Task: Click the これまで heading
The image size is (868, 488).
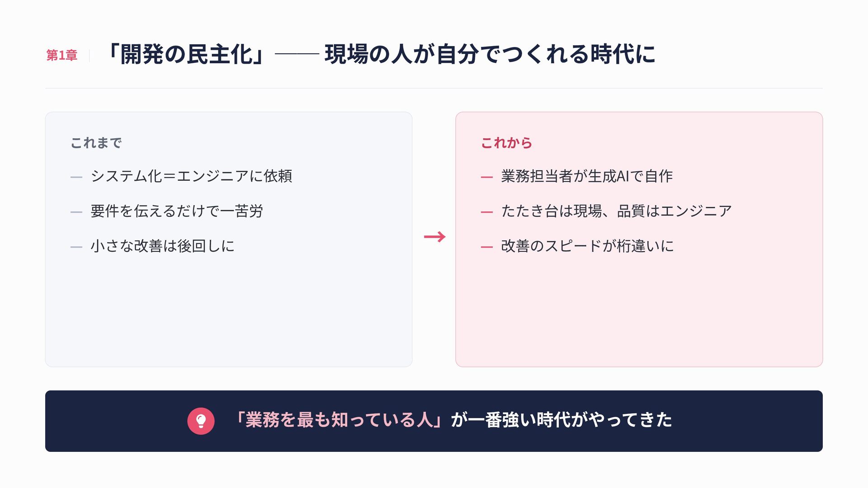Action: coord(96,143)
